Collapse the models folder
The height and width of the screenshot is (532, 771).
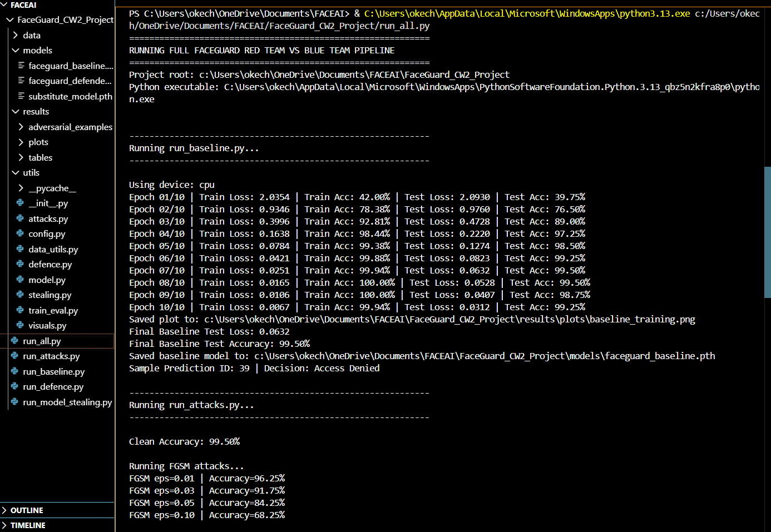pos(16,51)
